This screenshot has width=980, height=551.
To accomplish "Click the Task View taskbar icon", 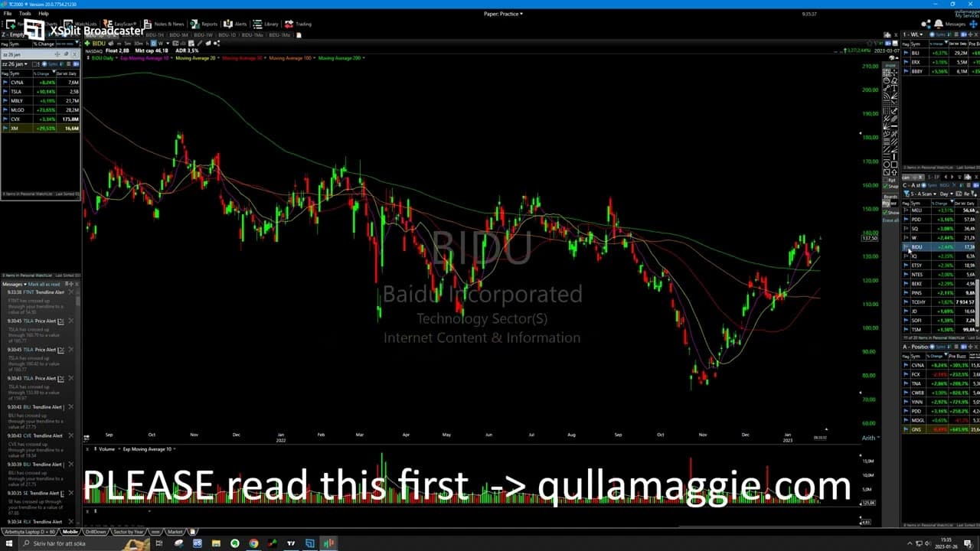I will point(159,543).
